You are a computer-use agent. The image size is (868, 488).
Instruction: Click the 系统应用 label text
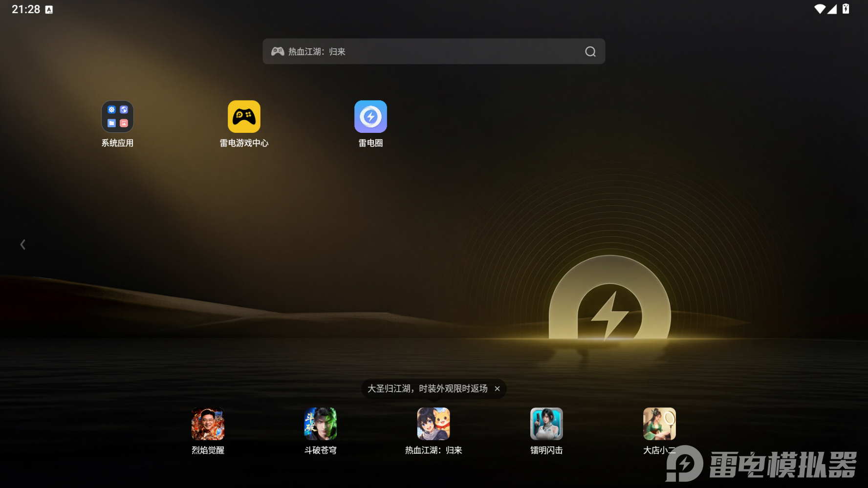click(117, 143)
